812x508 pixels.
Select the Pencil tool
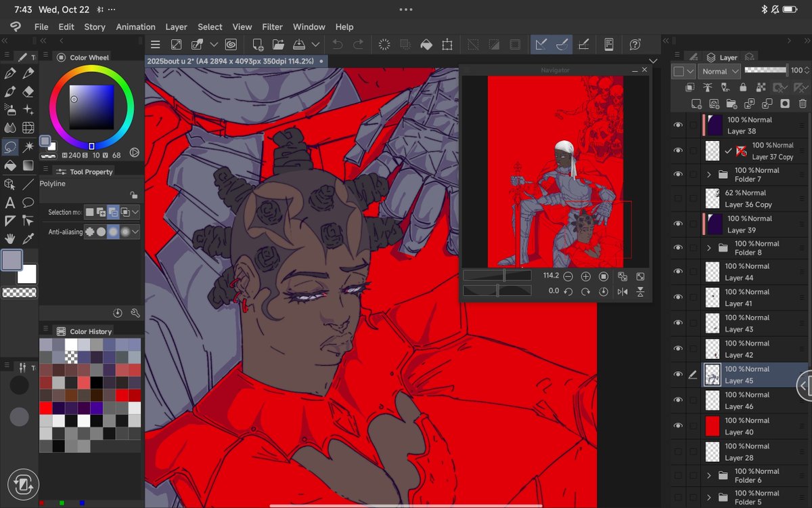[x=28, y=73]
